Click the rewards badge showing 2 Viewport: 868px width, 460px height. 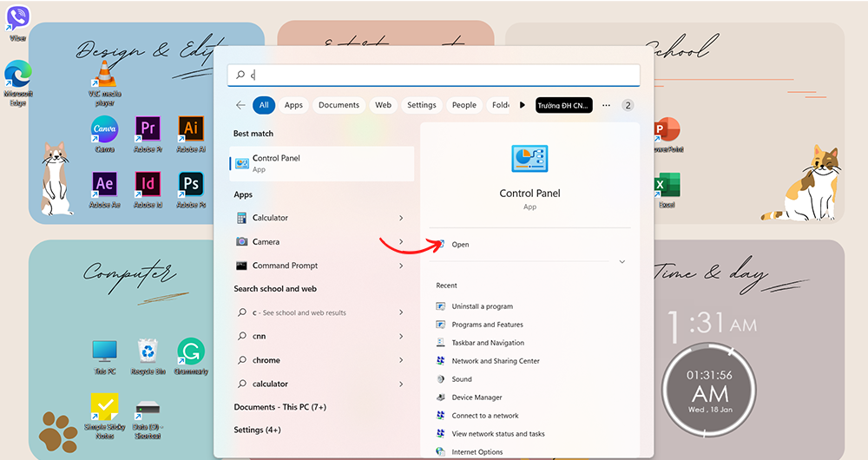tap(628, 105)
